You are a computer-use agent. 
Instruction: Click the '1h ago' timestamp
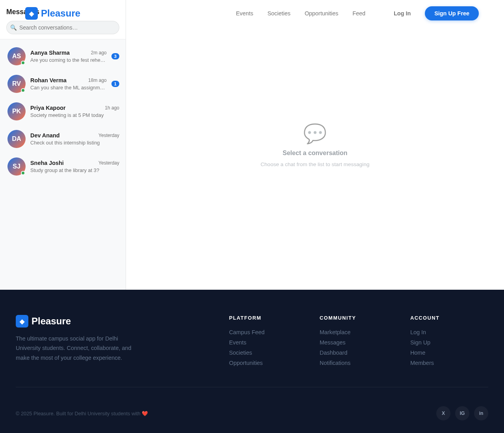[112, 108]
